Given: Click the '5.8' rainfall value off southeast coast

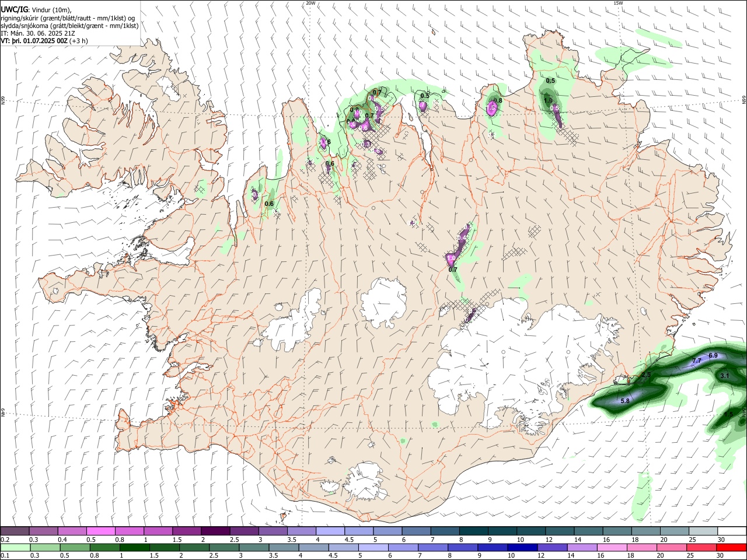Looking at the screenshot, I should pos(625,401).
